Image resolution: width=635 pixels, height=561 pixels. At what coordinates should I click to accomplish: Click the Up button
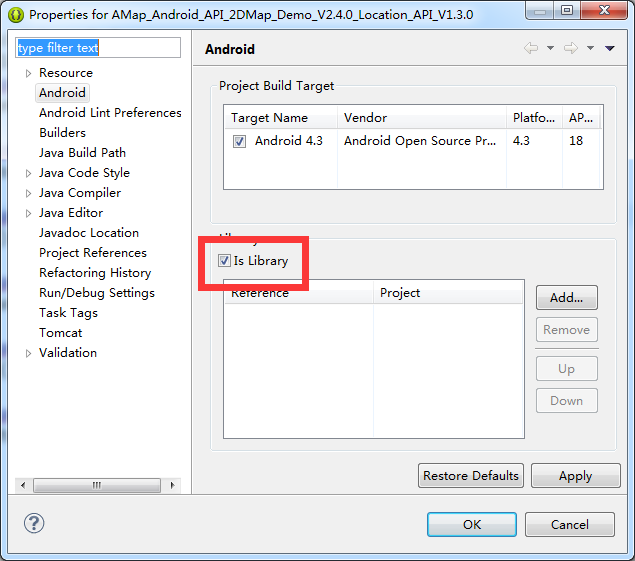[567, 369]
